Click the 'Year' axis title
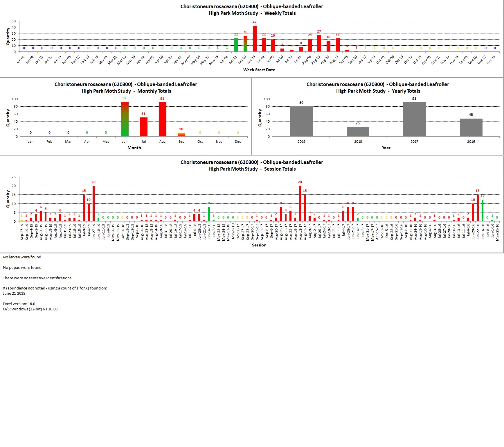The height and width of the screenshot is (447, 504). [386, 148]
